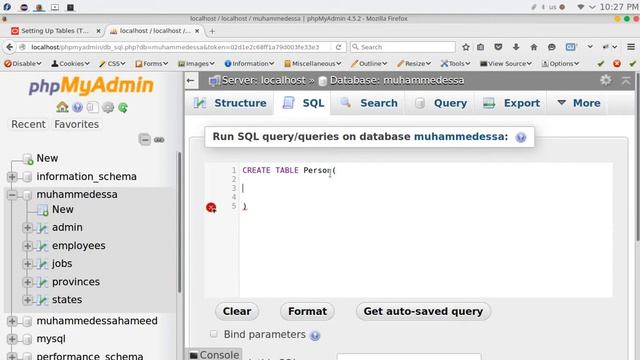The width and height of the screenshot is (640, 360).
Task: Expand the jobs table node
Action: 27,264
